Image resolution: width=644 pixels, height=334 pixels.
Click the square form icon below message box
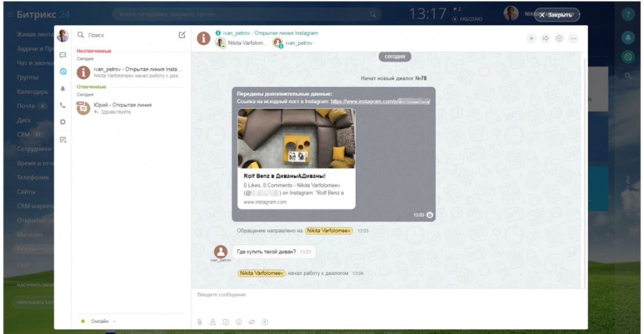click(x=226, y=322)
